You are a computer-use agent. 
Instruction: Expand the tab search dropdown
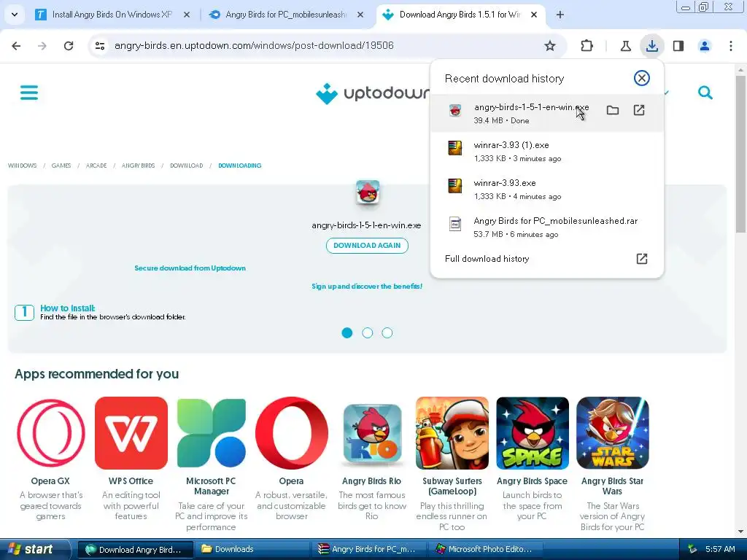click(x=15, y=15)
